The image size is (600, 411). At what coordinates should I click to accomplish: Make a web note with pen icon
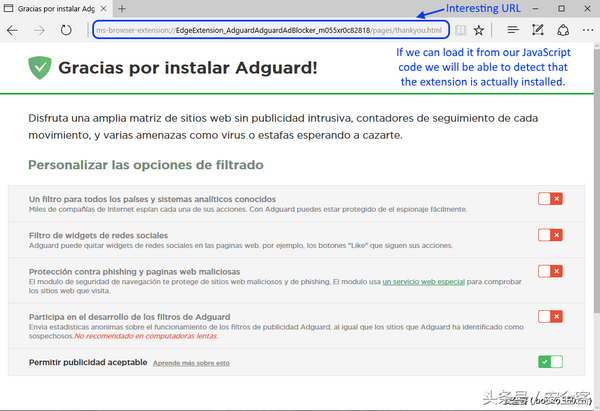coord(537,31)
